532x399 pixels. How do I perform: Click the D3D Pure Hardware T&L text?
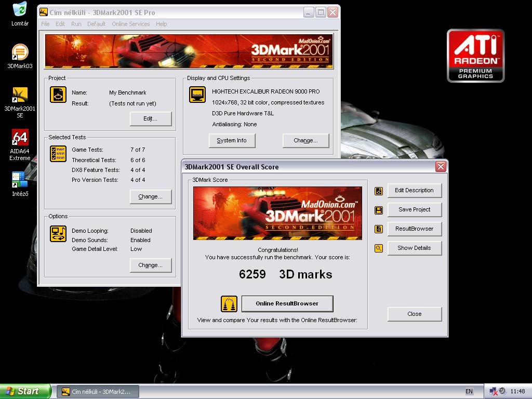coord(243,113)
